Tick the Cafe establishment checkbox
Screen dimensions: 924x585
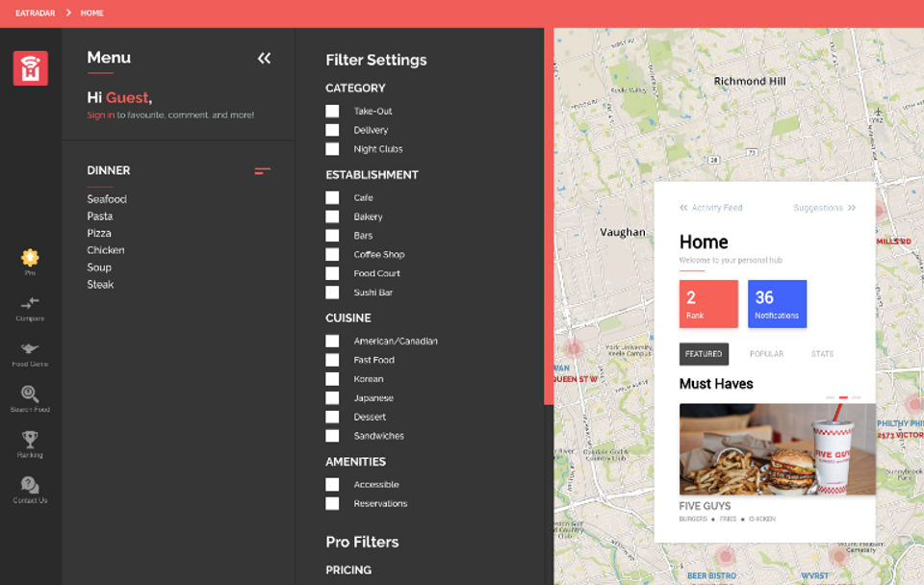tap(332, 197)
